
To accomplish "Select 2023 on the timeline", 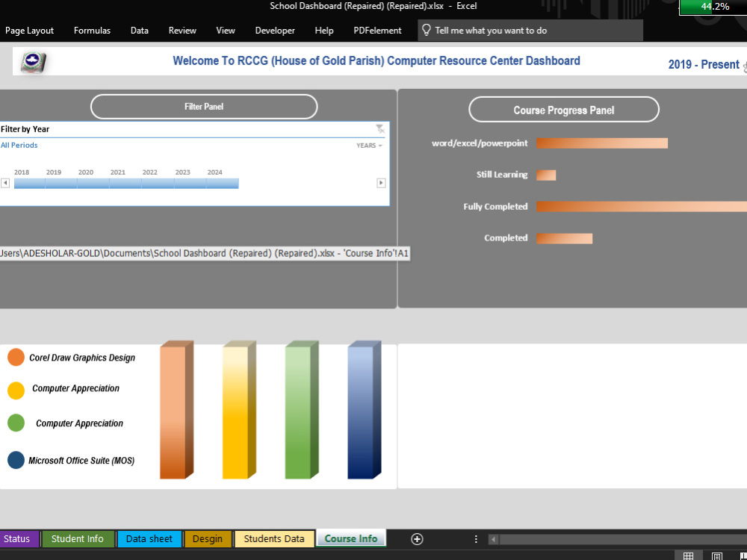I will [190, 184].
